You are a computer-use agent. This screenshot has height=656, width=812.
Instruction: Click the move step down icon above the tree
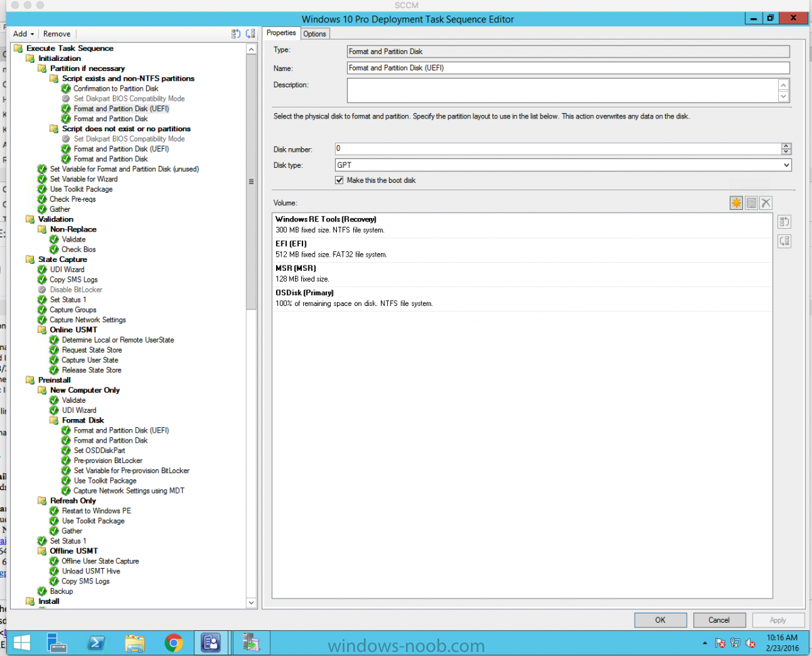click(x=250, y=33)
